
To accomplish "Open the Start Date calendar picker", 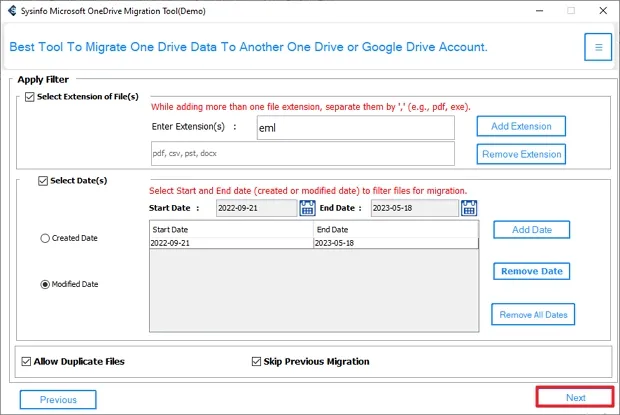I will pos(308,208).
